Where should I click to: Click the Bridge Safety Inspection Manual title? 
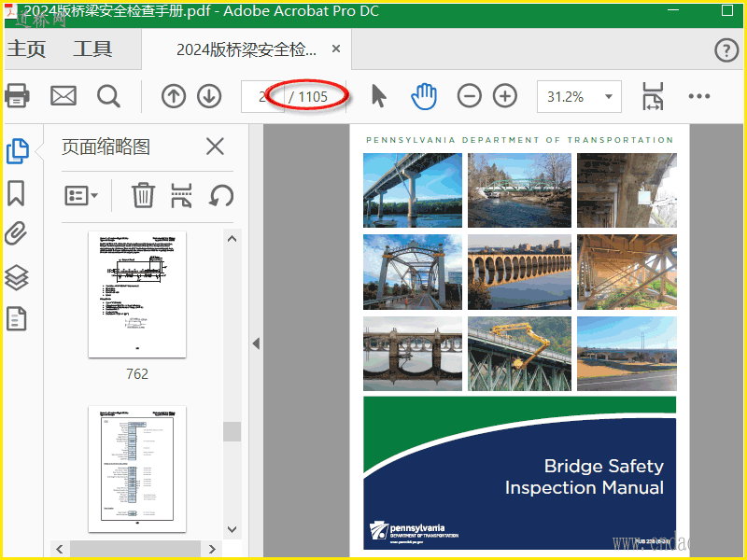click(x=585, y=477)
